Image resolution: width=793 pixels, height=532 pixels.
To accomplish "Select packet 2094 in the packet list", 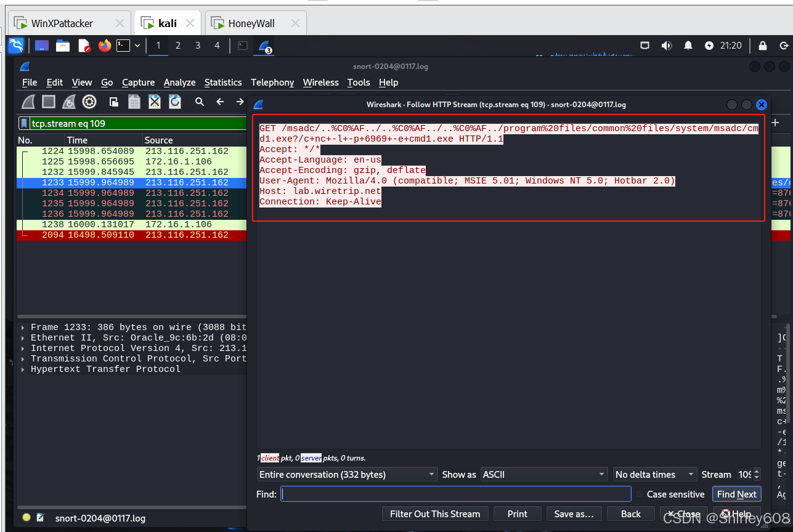I will click(x=132, y=235).
